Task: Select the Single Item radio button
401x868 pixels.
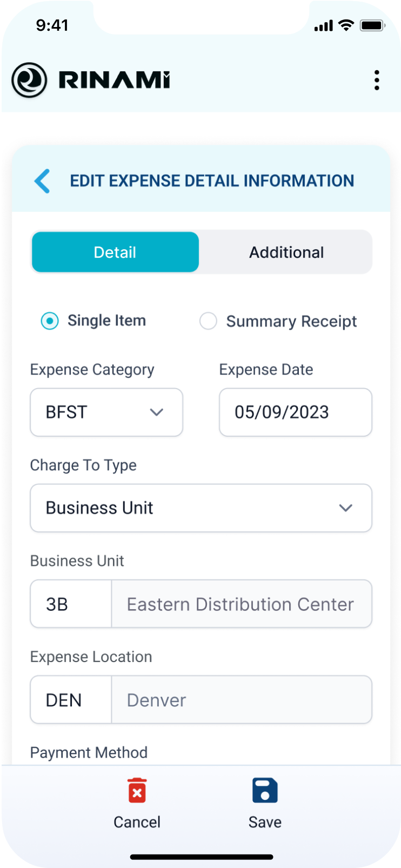Action: (50, 321)
